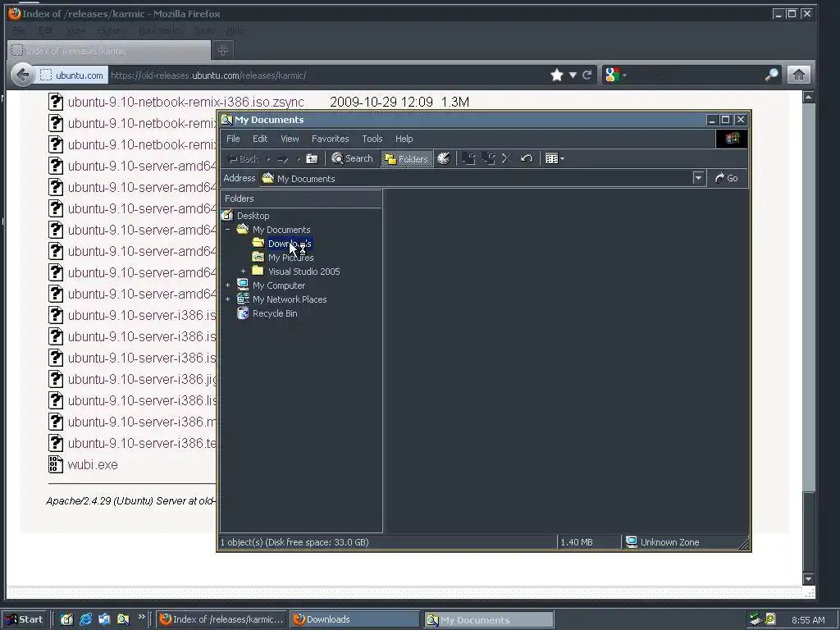Launch Internet Explorer from Quick Launch

pyautogui.click(x=85, y=619)
